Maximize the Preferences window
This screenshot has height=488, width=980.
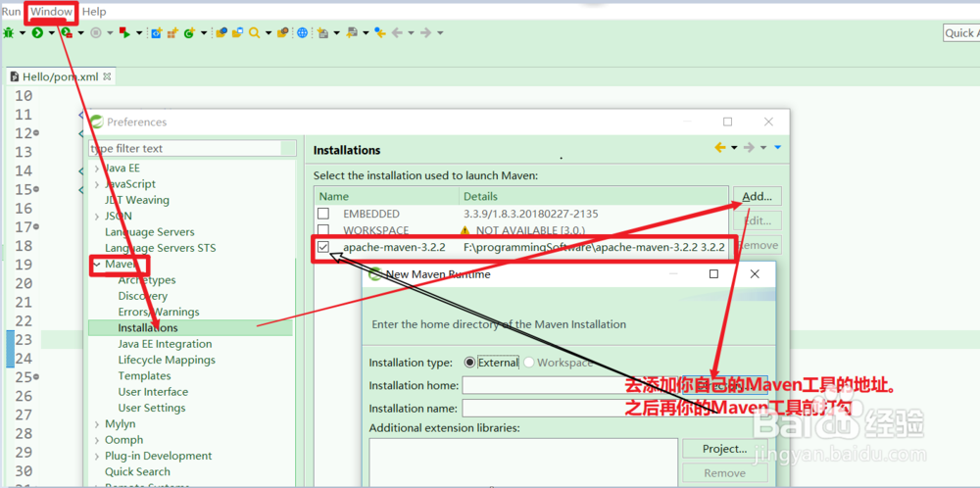pos(727,122)
